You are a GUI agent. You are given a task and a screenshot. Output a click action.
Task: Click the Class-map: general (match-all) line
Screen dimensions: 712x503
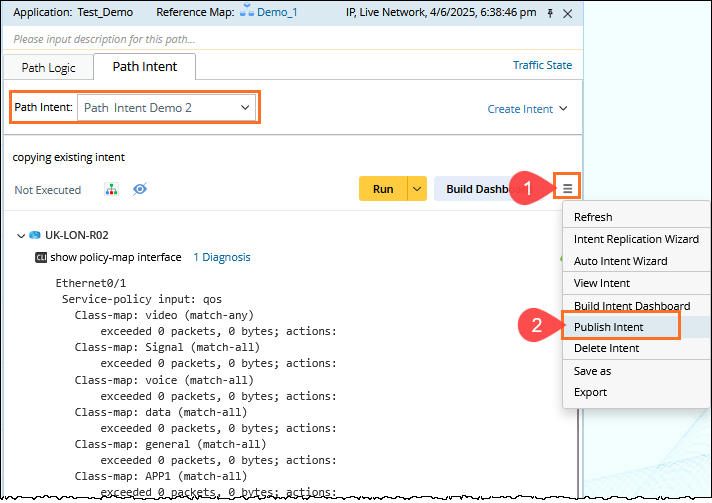click(x=170, y=444)
